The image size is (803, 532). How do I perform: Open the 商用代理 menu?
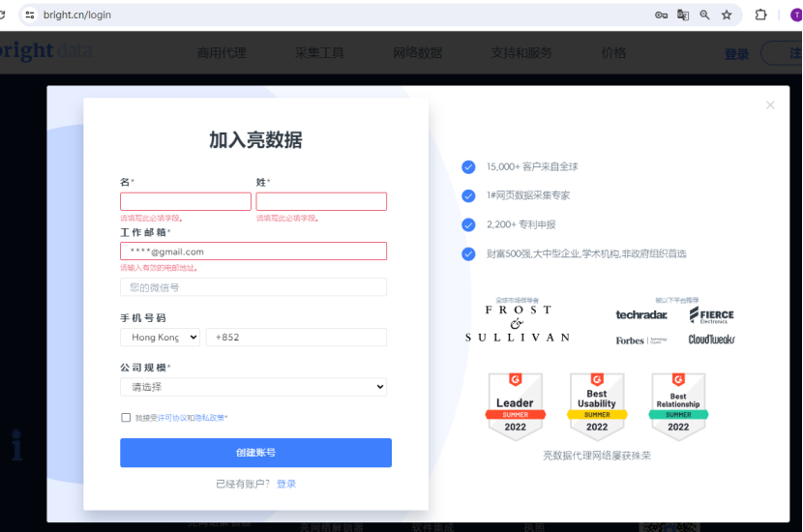point(222,53)
